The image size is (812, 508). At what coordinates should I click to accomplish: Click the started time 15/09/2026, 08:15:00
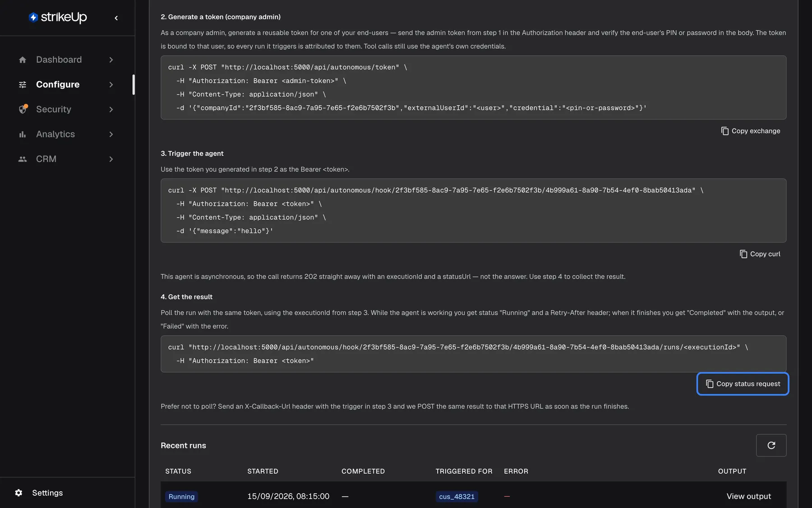(x=288, y=496)
